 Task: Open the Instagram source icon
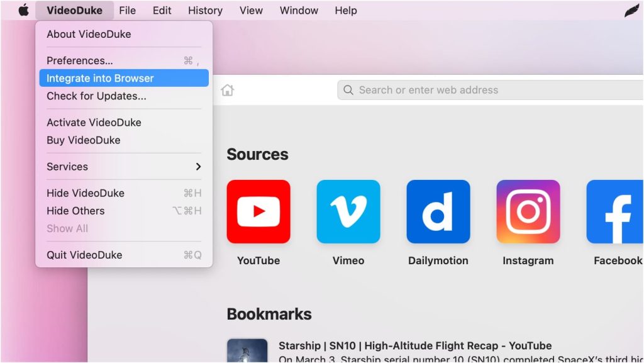click(x=528, y=212)
